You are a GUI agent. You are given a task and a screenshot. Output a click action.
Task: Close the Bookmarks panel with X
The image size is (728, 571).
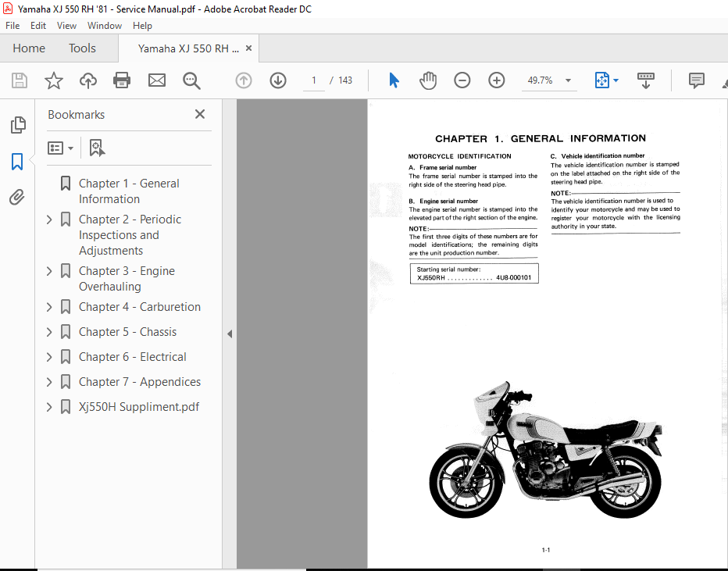tap(200, 114)
